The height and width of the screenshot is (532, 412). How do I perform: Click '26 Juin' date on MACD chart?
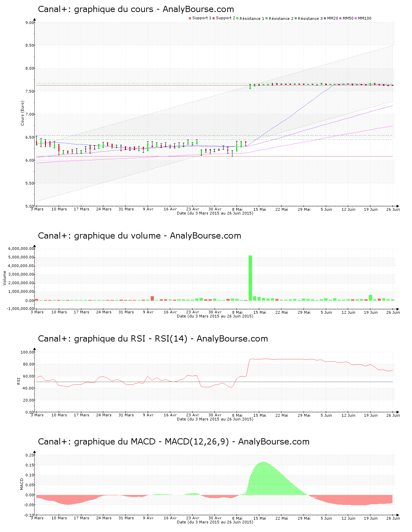393,518
